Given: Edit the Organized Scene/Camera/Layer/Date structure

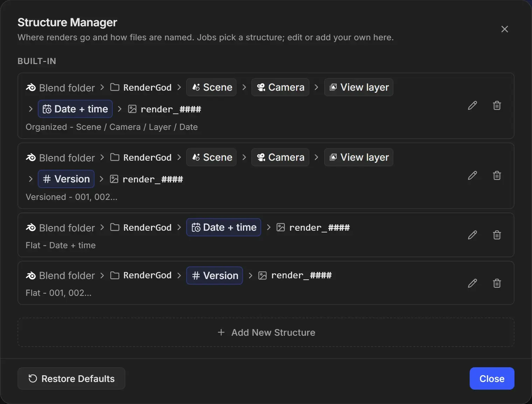Looking at the screenshot, I should tap(472, 105).
